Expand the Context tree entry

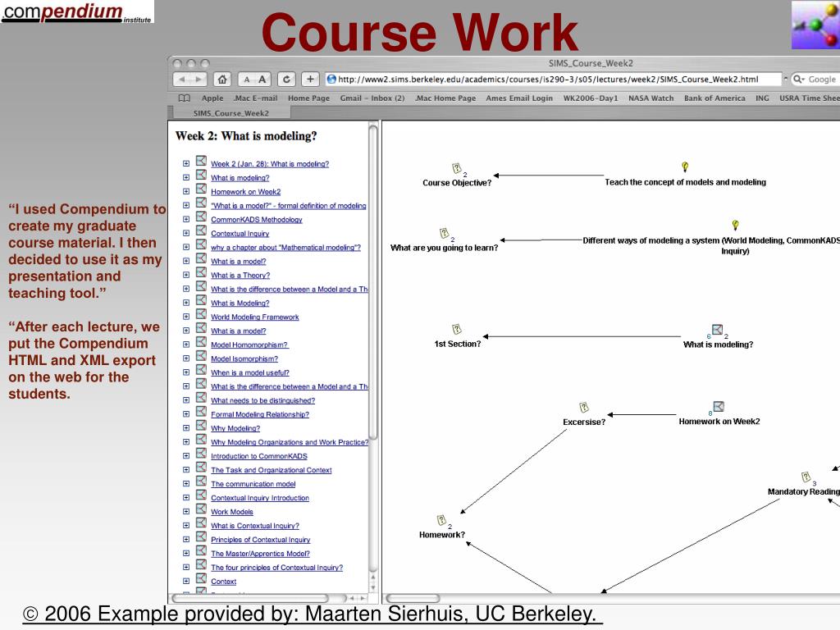(186, 582)
